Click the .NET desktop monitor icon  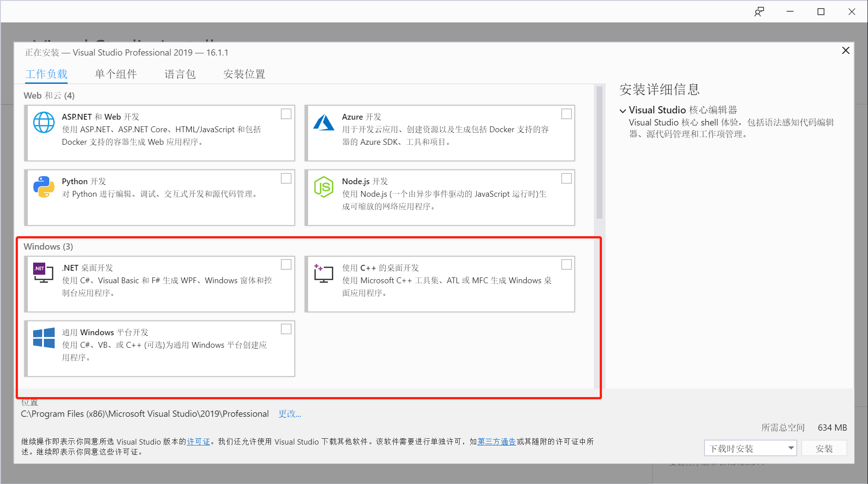click(44, 273)
